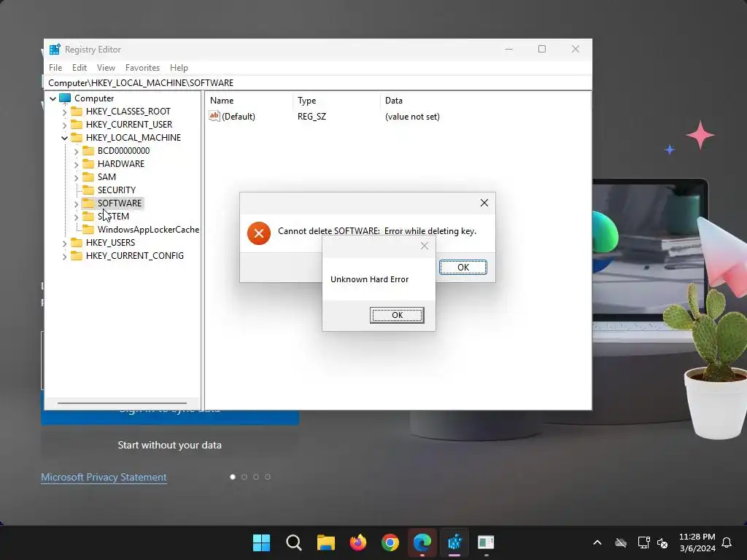Screen dimensions: 747x560
Task: Open File Explorer from the taskbar
Action: point(326,542)
